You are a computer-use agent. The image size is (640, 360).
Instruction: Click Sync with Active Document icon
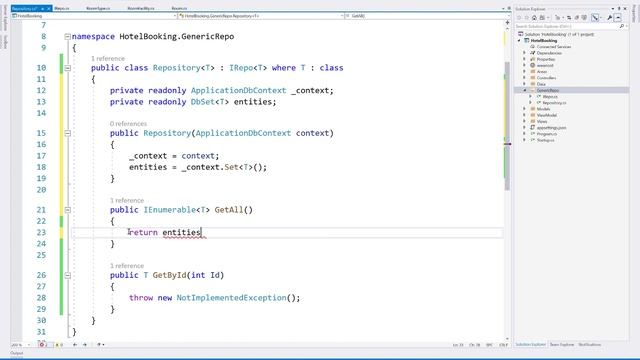pos(569,18)
